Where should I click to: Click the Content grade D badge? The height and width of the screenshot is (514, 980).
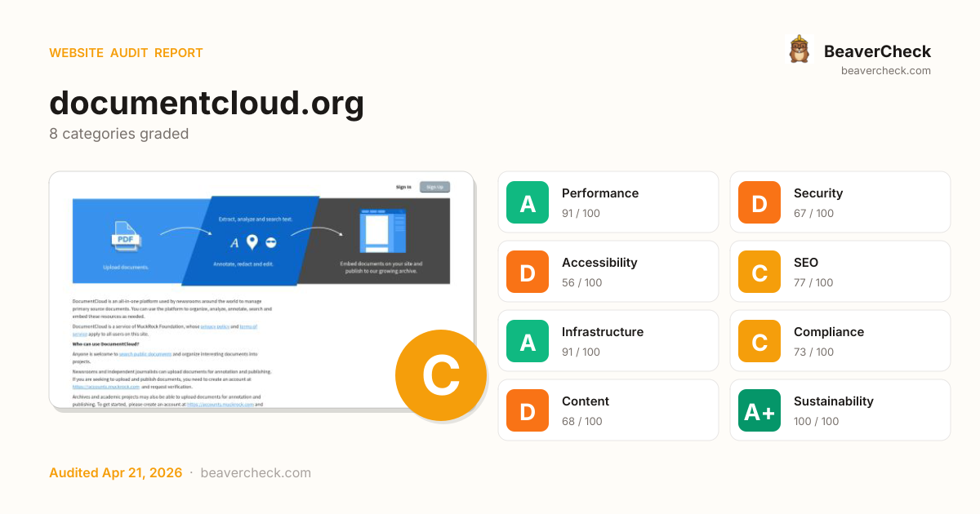pyautogui.click(x=528, y=410)
